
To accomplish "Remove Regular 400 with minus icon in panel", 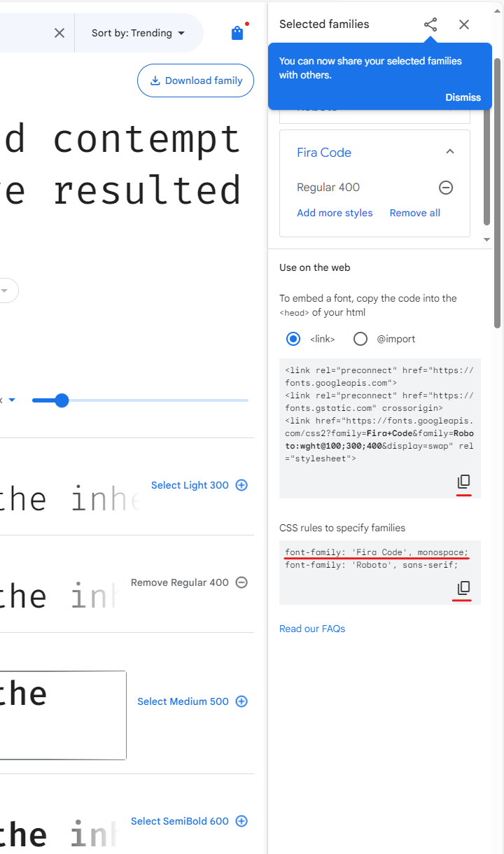I will click(446, 188).
